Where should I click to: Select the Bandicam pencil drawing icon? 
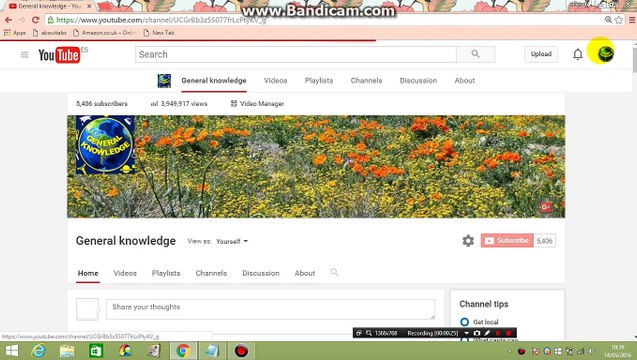[487, 333]
